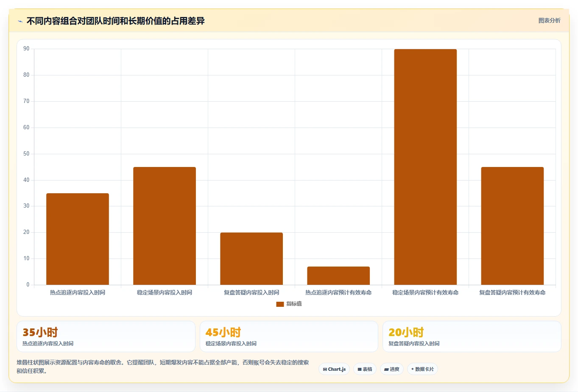Image resolution: width=578 pixels, height=392 pixels.
Task: Click the axis label 热点追逐内容投入时间
Action: click(78, 292)
